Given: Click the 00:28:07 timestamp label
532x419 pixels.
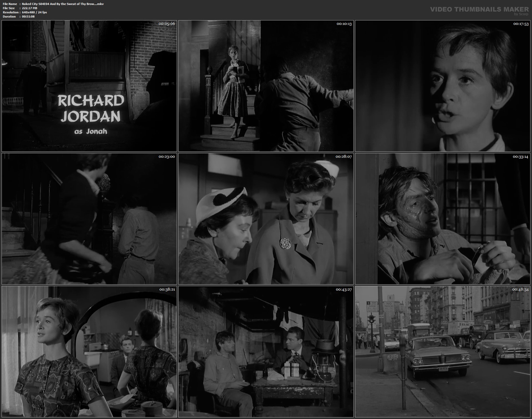Looking at the screenshot, I should click(343, 156).
